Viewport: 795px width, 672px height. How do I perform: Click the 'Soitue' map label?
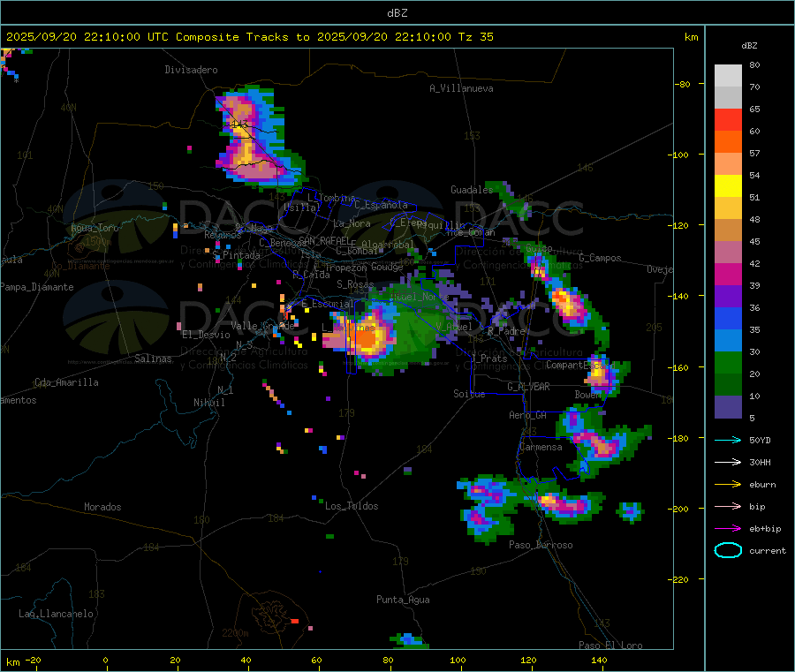[469, 394]
